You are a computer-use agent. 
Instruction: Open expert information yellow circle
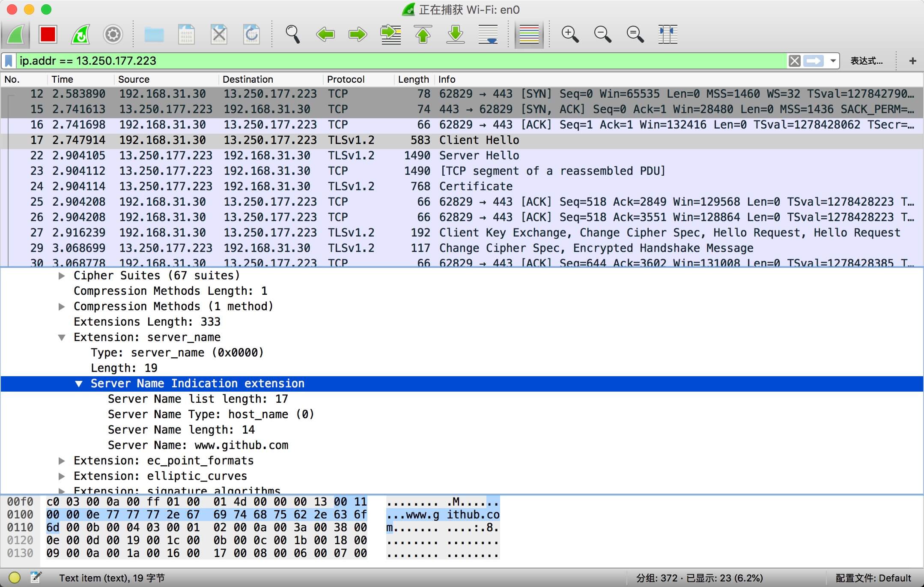click(14, 578)
